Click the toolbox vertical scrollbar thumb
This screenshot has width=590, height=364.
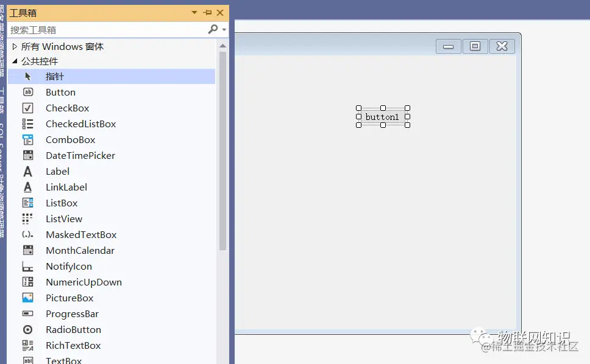point(222,150)
